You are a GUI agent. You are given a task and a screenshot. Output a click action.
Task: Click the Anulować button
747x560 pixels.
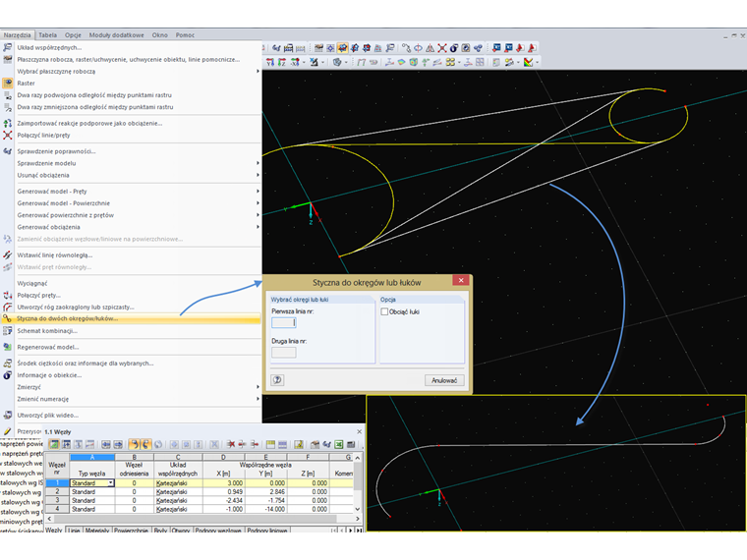444,380
